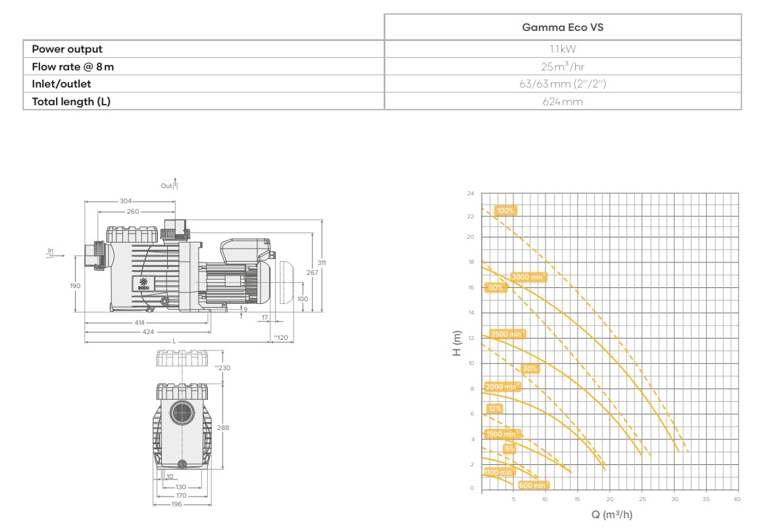Select the "2500 min⁻¹" curve label
The height and width of the screenshot is (532, 764).
point(508,334)
